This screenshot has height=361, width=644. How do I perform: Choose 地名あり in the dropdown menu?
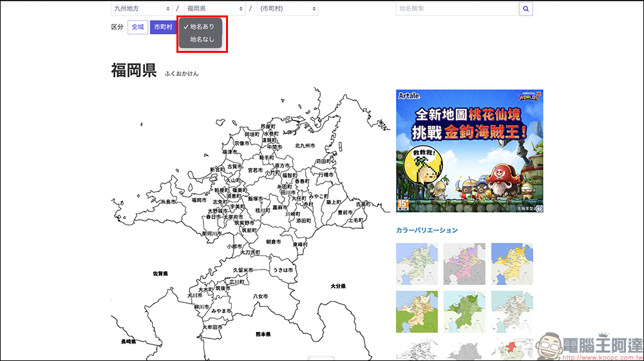[x=201, y=26]
